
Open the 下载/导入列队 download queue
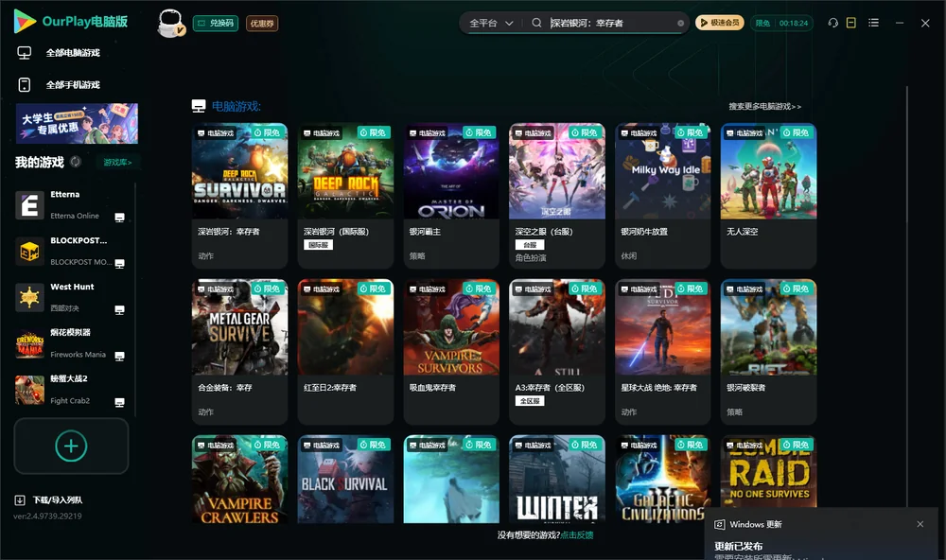(x=49, y=499)
